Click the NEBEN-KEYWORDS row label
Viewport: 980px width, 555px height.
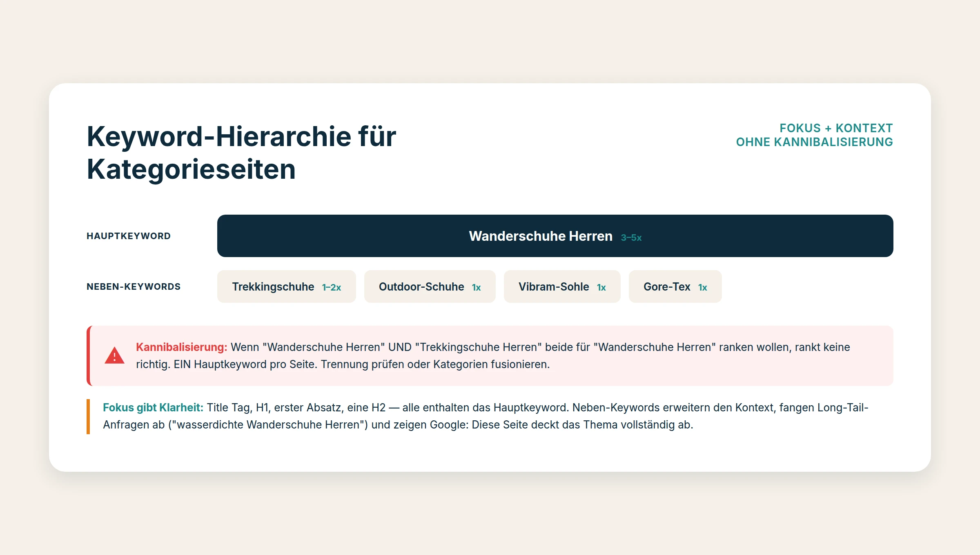coord(134,287)
